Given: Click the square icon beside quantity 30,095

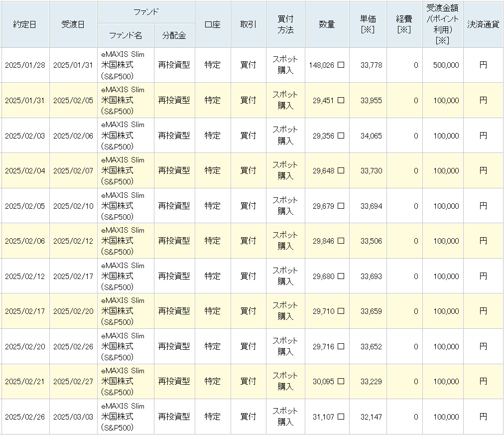Looking at the screenshot, I should point(341,381).
